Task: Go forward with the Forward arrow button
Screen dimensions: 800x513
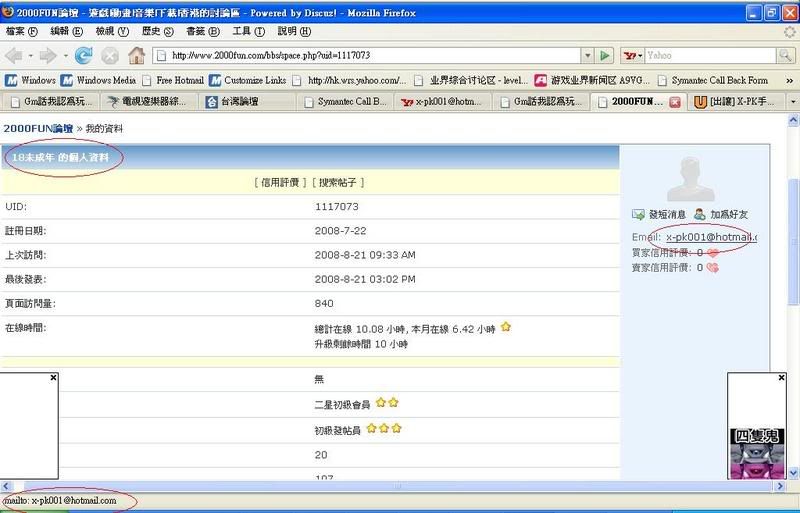Action: 48,55
